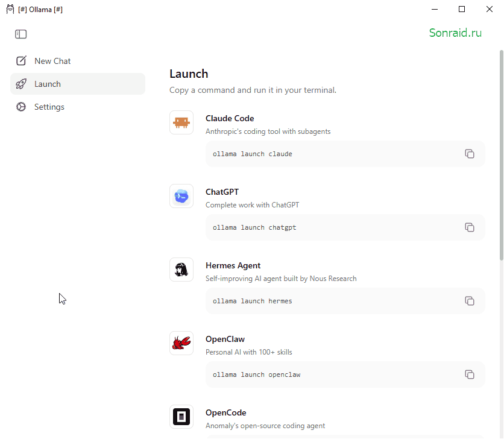Click the ChatGPT title
This screenshot has width=504, height=439.
click(222, 192)
